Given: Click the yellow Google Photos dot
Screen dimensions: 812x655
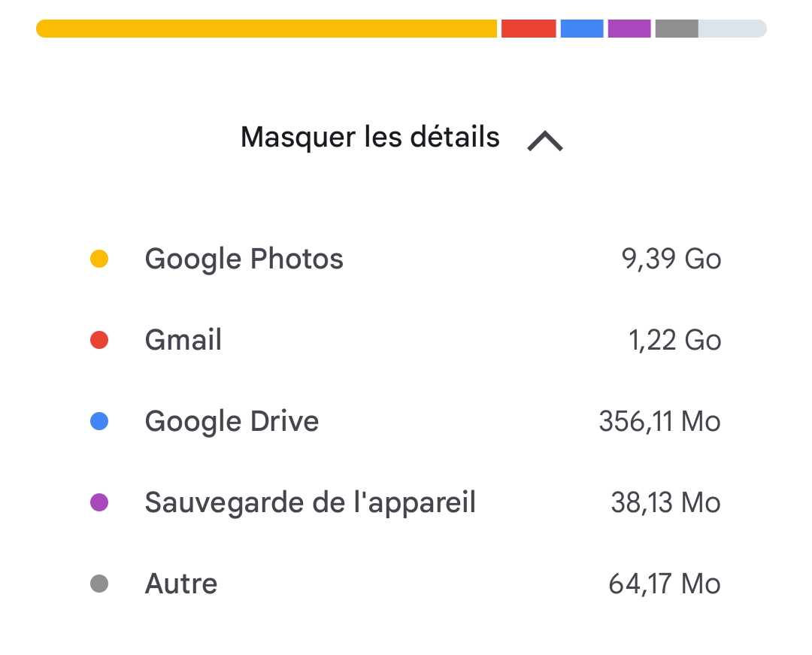Looking at the screenshot, I should (99, 259).
